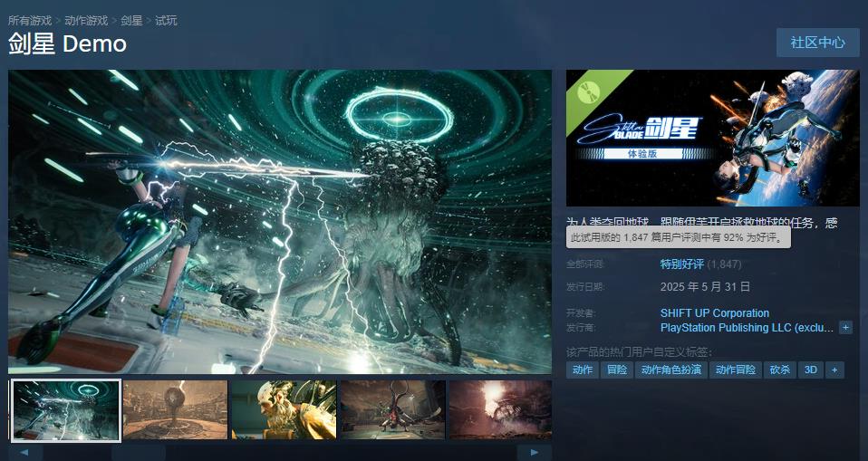Select the third thumbnail with the golden character

coord(284,409)
